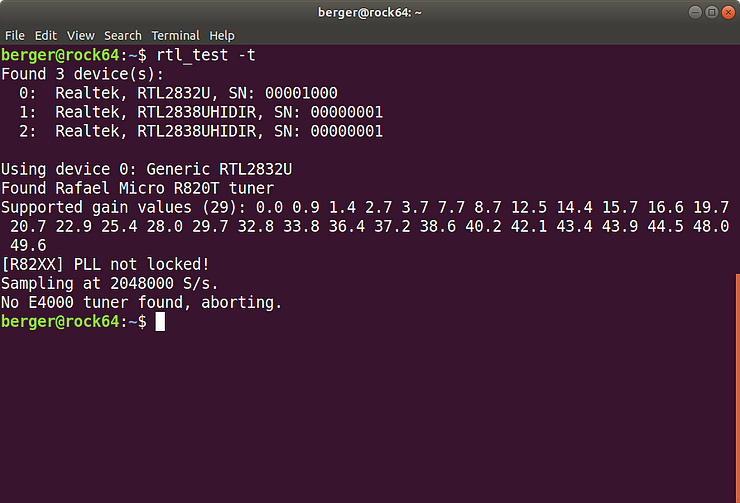Click the Found Rafael Micro R820T line
740x503 pixels.
137,188
